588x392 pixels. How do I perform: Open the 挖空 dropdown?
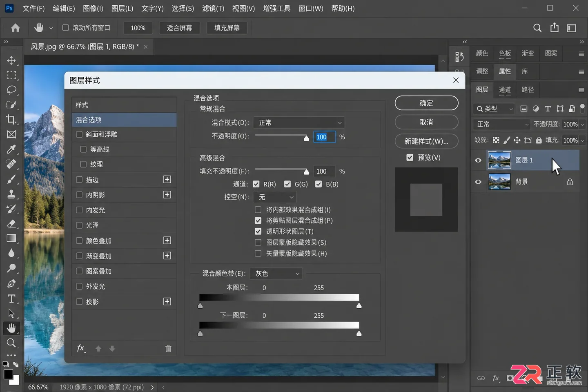coord(275,197)
